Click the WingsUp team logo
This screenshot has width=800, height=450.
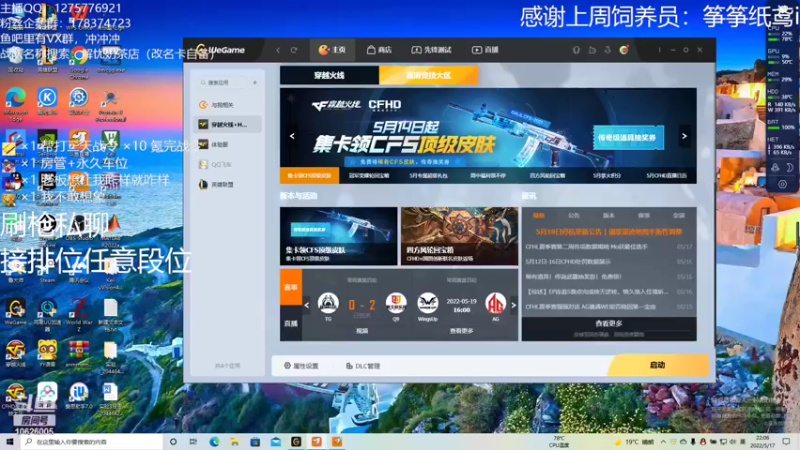[428, 303]
